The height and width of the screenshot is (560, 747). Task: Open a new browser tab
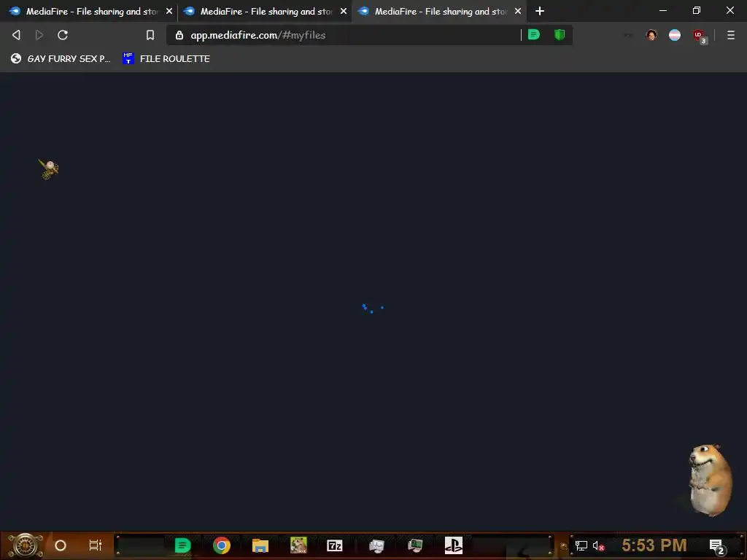pyautogui.click(x=540, y=11)
